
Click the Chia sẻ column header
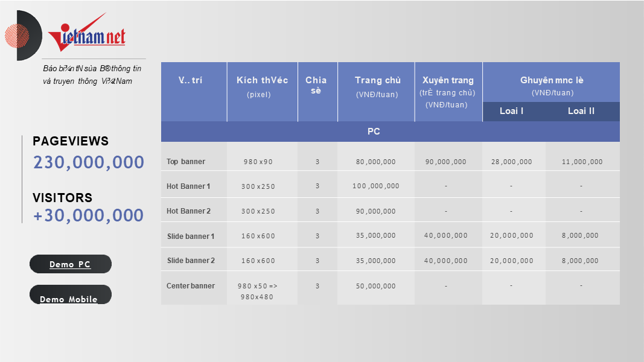[x=316, y=85]
